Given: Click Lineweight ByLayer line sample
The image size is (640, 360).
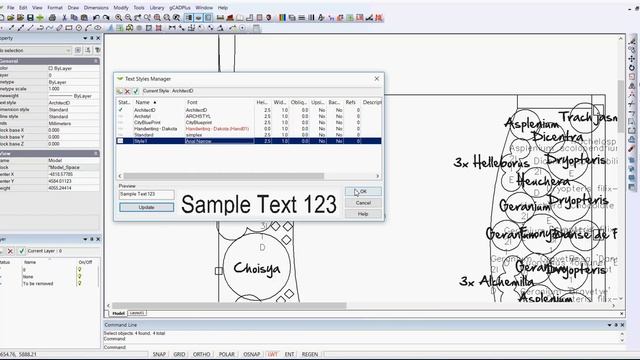Looking at the screenshot, I should (60, 96).
